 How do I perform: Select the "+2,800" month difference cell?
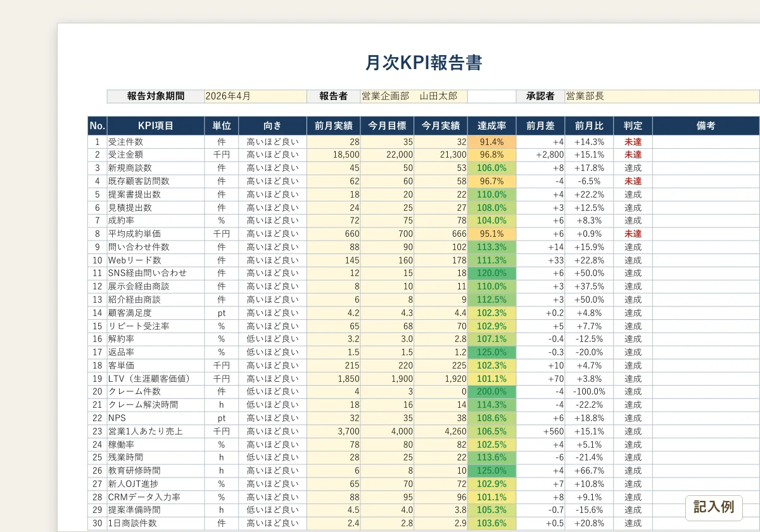[540, 155]
